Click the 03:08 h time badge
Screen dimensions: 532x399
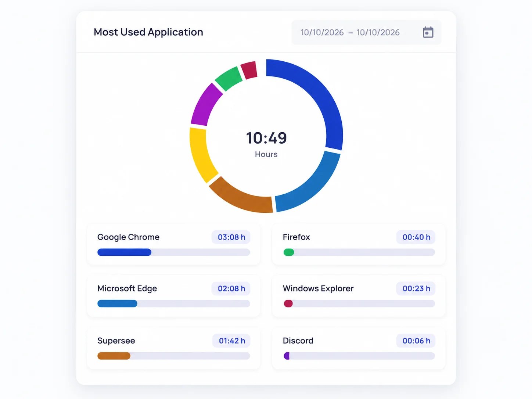[x=231, y=237]
